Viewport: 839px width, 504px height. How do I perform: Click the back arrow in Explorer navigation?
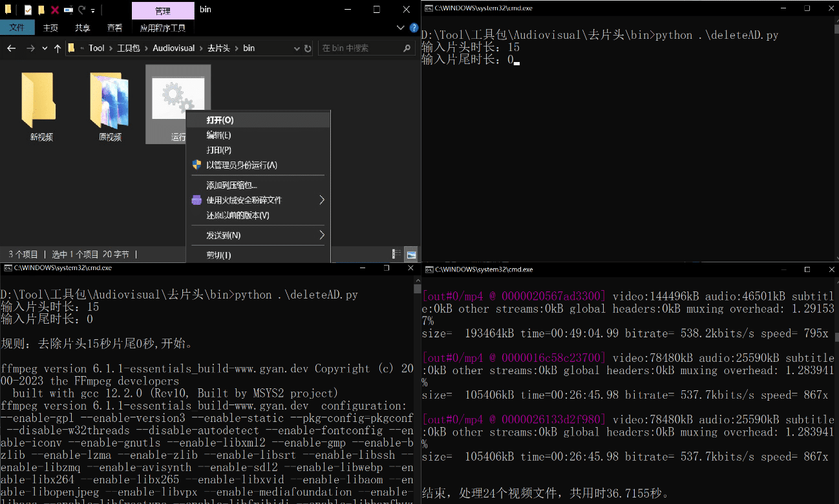[11, 48]
